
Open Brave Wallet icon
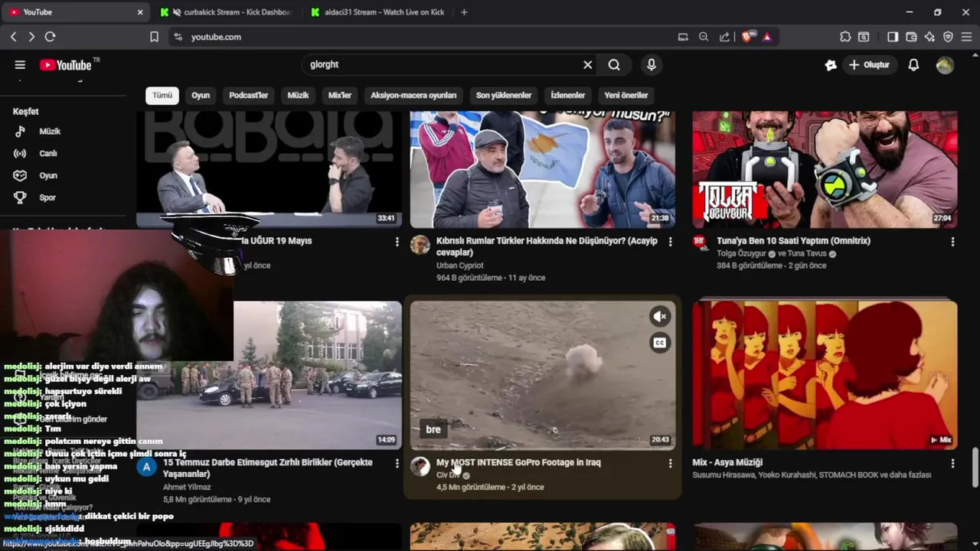click(x=911, y=37)
